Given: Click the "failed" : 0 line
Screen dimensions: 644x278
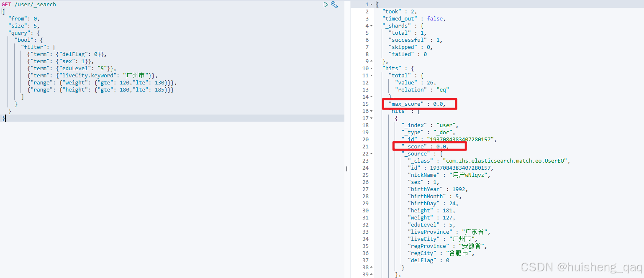Looking at the screenshot, I should click(x=408, y=54).
